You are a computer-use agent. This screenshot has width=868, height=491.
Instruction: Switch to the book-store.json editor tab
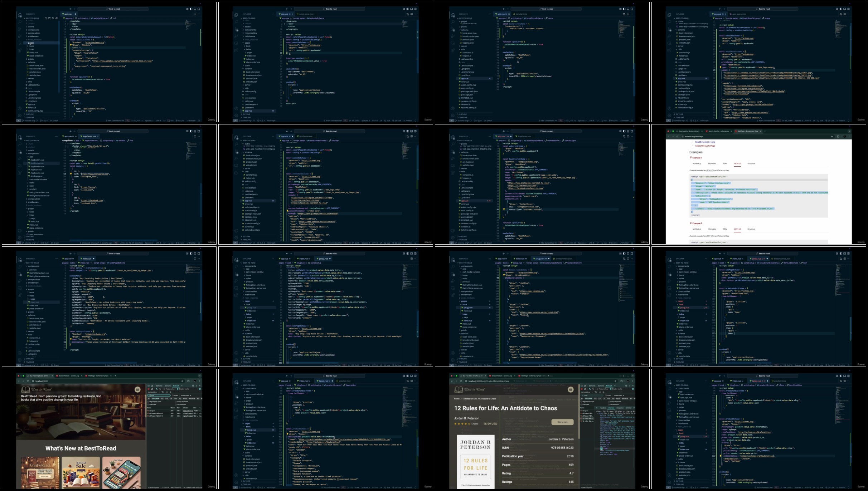coord(306,14)
